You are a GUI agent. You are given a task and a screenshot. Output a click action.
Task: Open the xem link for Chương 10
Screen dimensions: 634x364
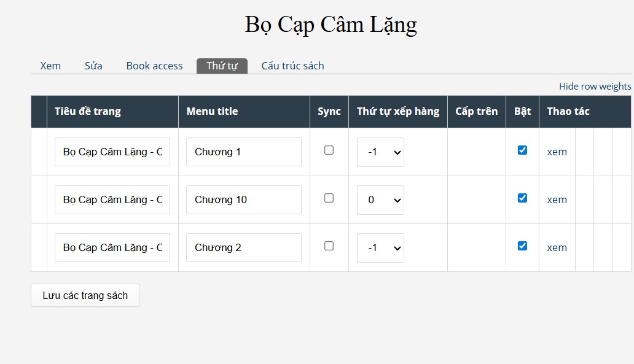pyautogui.click(x=557, y=200)
